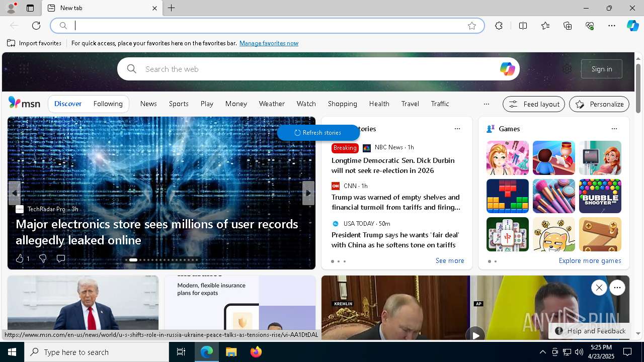Viewport: 644px width, 362px height.
Task: Open a new tab with plus icon
Action: point(172,8)
